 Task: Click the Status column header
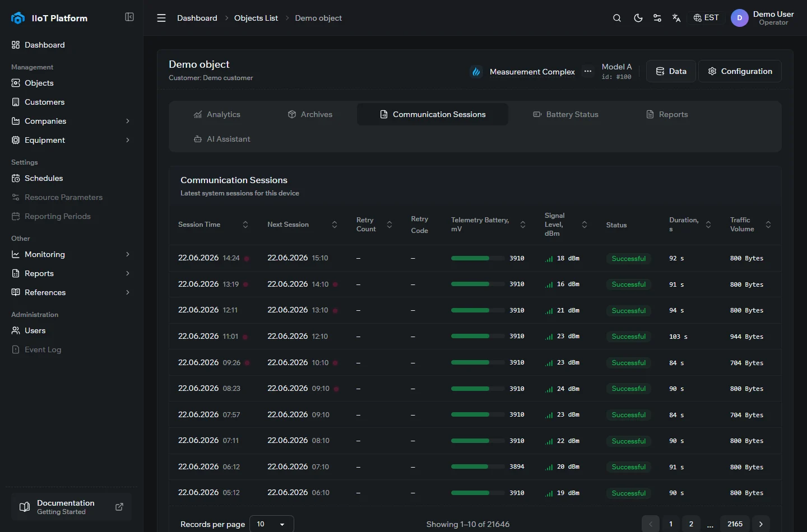pyautogui.click(x=616, y=225)
